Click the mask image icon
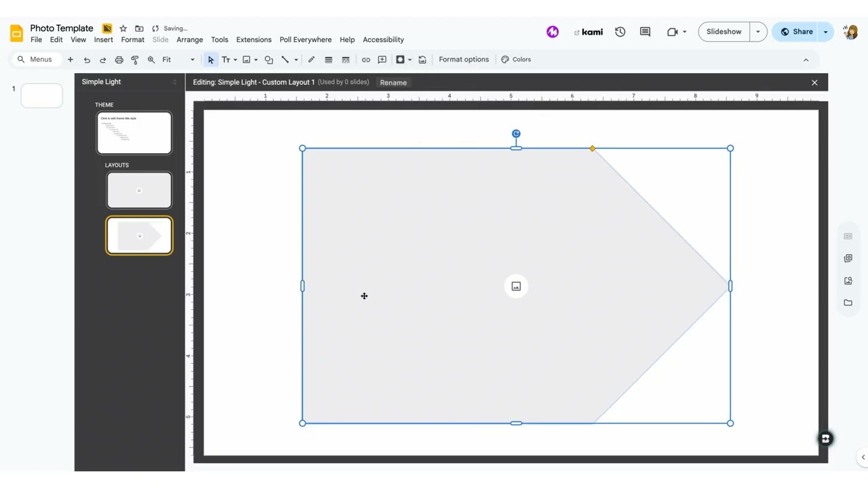The height and width of the screenshot is (488, 868). pos(400,60)
